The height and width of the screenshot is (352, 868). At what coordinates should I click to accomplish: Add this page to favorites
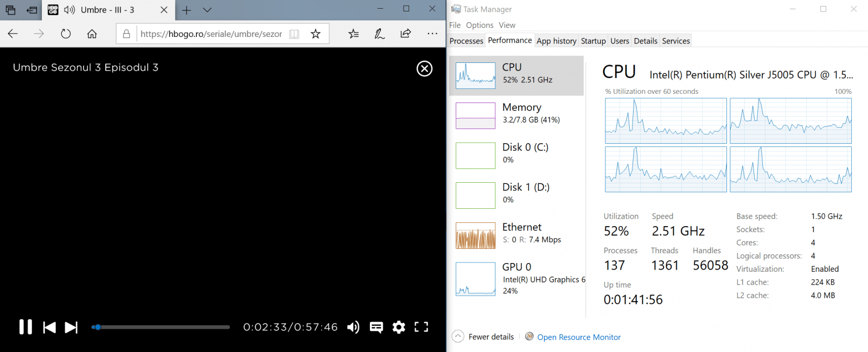coord(315,34)
